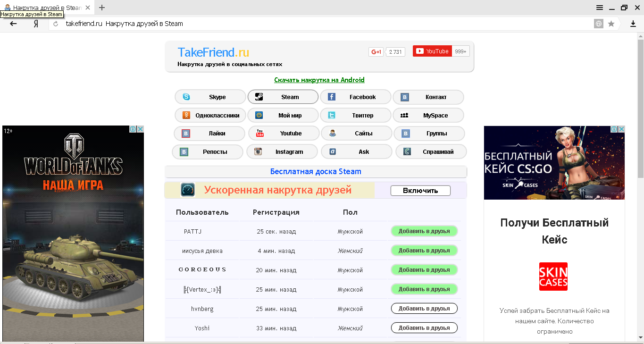This screenshot has height=344, width=644.
Task: Click the speedometer icon for accelerated boosting
Action: click(188, 190)
